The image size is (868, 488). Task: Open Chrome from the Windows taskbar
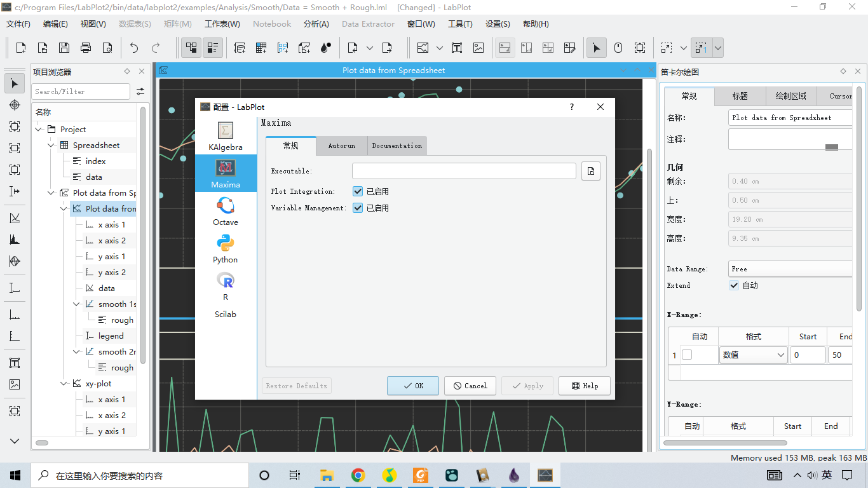pyautogui.click(x=358, y=475)
